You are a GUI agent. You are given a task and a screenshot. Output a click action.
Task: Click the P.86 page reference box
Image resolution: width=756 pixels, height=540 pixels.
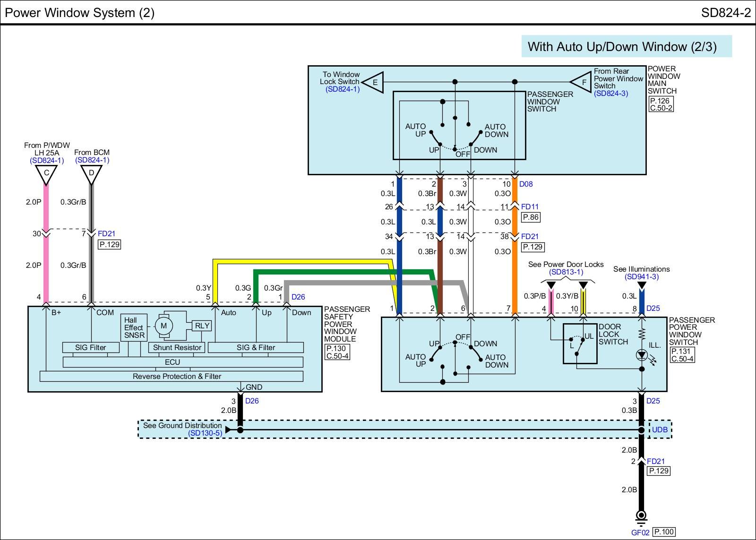pyautogui.click(x=531, y=217)
